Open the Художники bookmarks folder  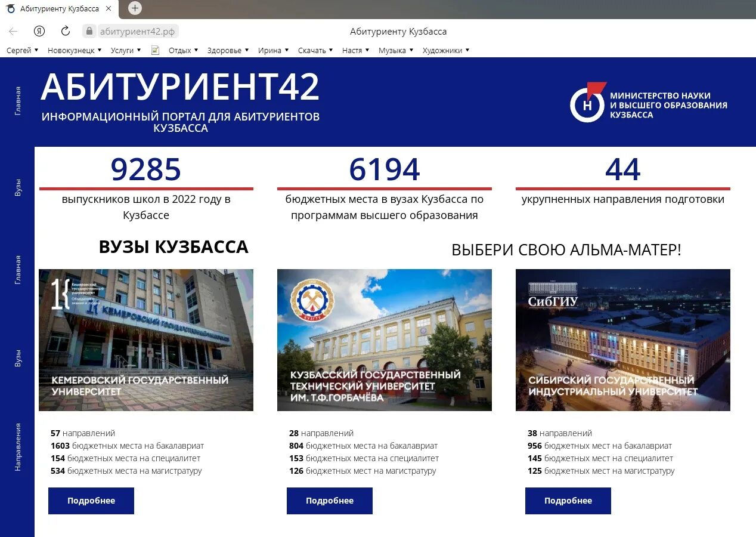tap(447, 51)
